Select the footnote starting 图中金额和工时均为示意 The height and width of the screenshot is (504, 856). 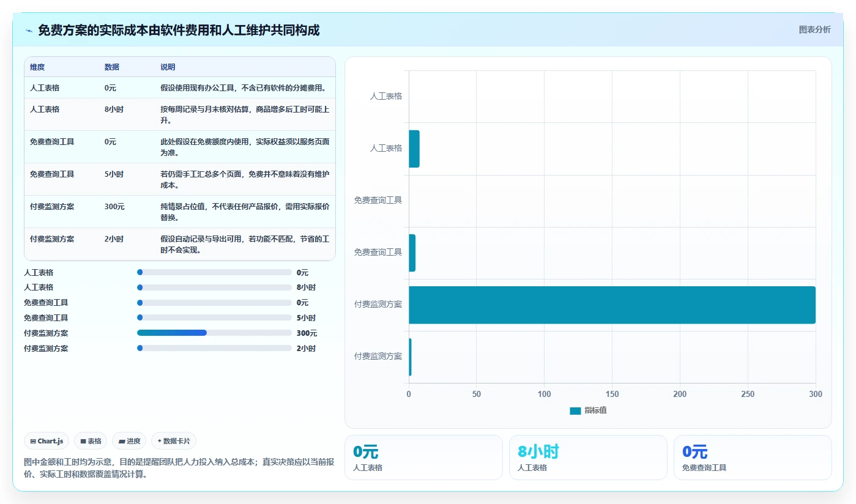coord(179,468)
